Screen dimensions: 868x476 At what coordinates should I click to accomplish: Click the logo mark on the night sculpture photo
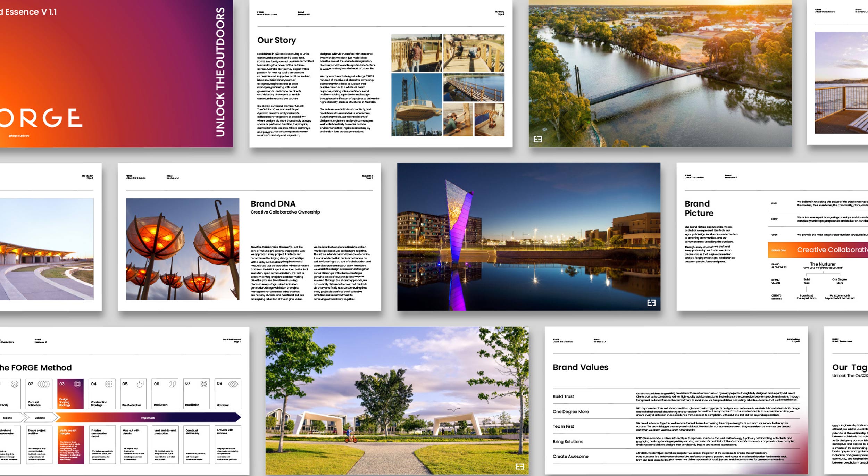tap(651, 303)
